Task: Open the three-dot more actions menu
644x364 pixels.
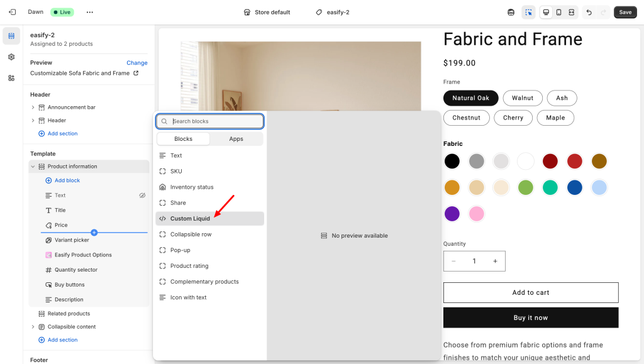Action: 89,12
